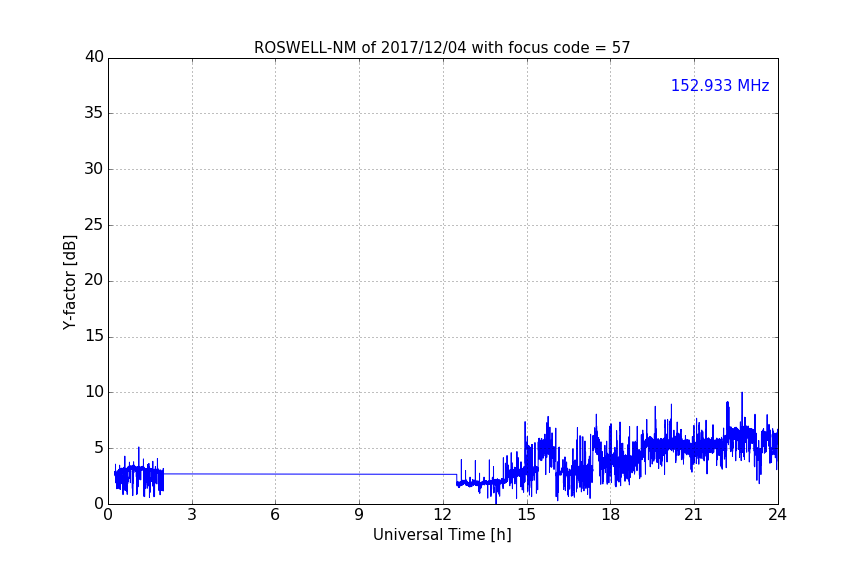The image size is (864, 576).
Task: Click the y-axis tick label 40
Action: coord(94,57)
